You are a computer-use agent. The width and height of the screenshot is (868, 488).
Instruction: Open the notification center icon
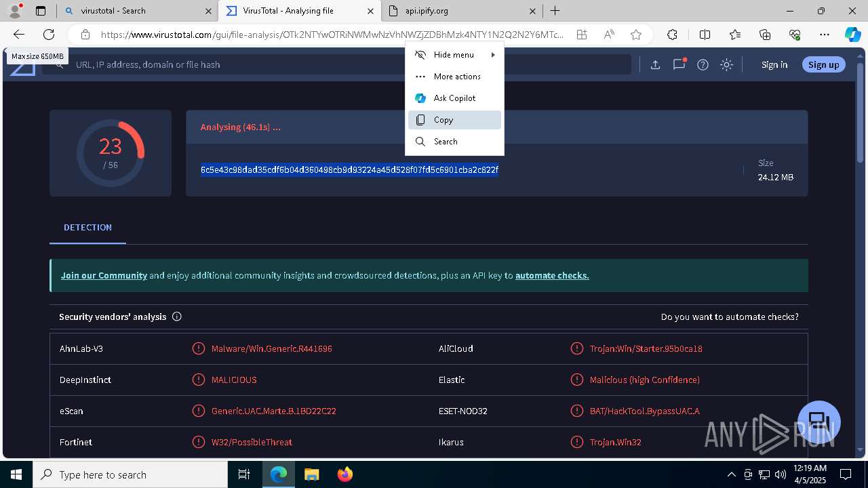coord(846,474)
